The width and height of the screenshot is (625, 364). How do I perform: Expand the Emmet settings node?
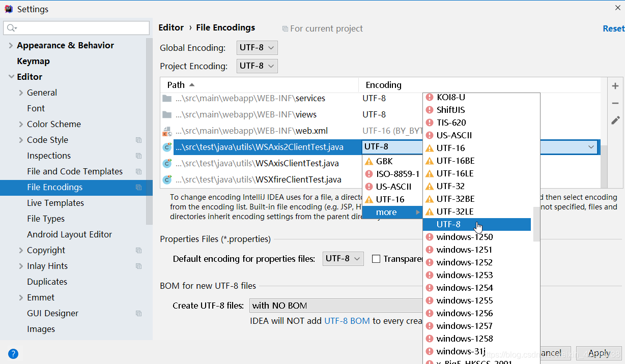21,297
